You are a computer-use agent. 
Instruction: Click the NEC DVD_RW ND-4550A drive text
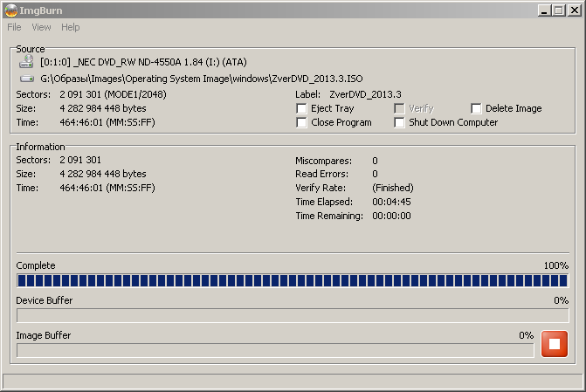click(x=143, y=62)
